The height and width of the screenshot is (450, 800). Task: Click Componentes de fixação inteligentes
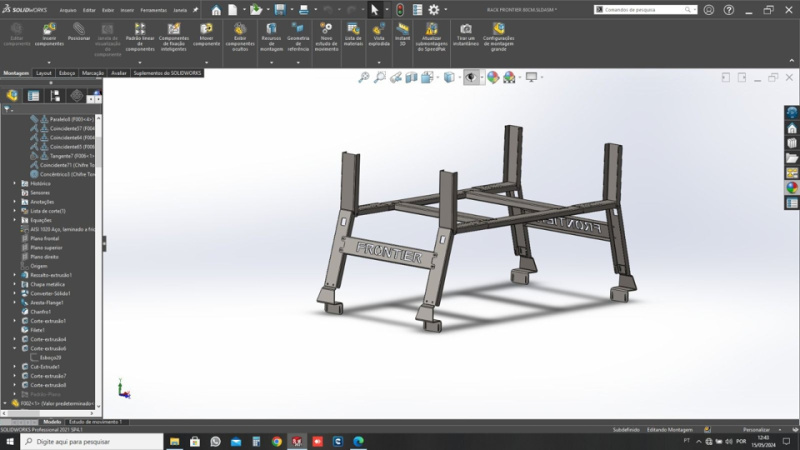tap(173, 37)
